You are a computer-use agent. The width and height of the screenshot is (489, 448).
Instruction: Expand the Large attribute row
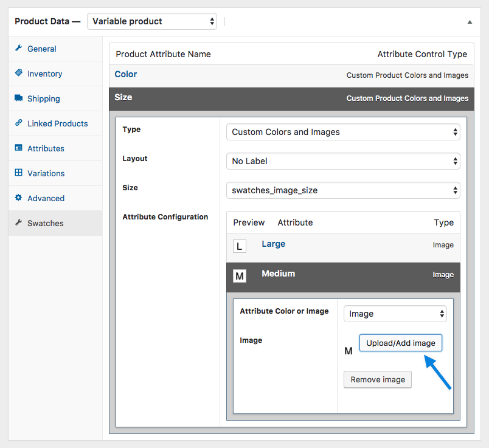pos(273,244)
